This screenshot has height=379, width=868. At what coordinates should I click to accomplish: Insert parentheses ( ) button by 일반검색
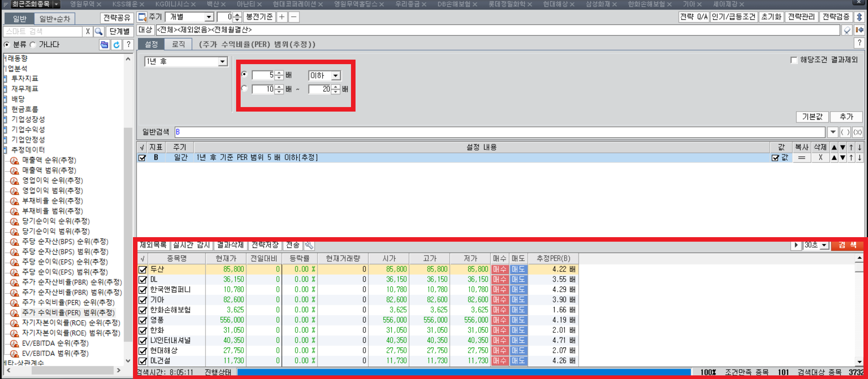click(x=845, y=132)
